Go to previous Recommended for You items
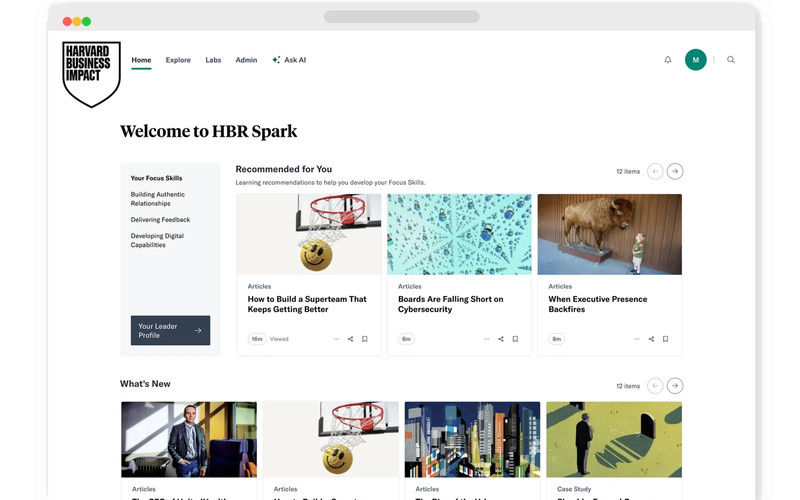This screenshot has height=500, width=800. 655,171
